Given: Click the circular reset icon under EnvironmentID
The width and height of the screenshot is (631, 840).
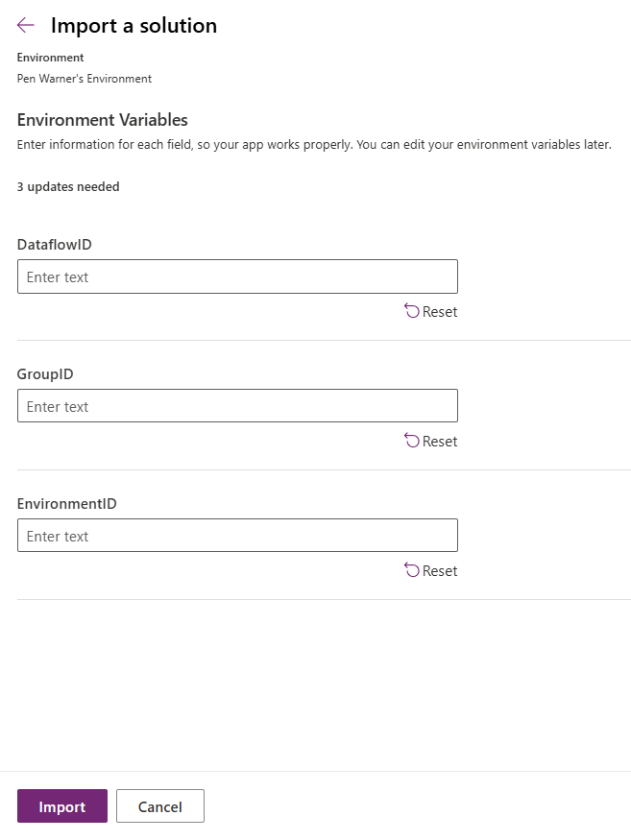Looking at the screenshot, I should click(x=411, y=570).
